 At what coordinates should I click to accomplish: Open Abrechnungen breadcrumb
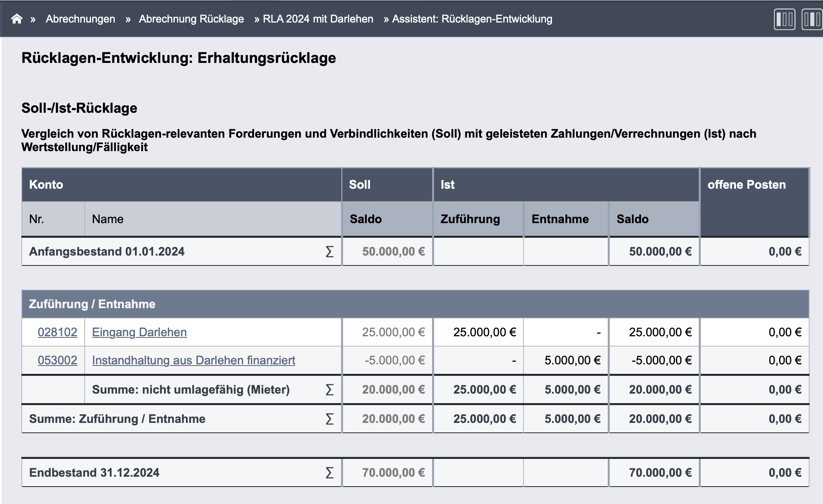80,19
